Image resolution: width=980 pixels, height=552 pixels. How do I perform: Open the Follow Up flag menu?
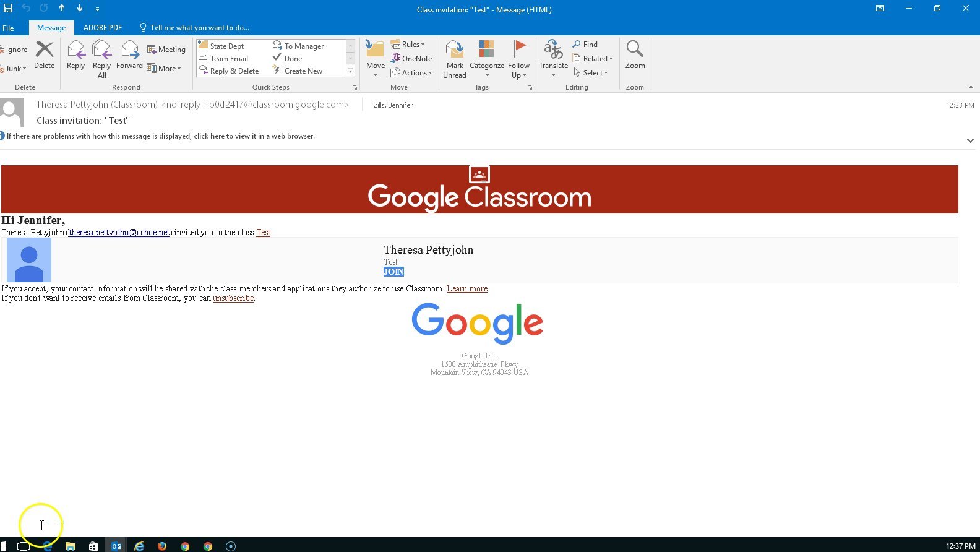pyautogui.click(x=518, y=59)
